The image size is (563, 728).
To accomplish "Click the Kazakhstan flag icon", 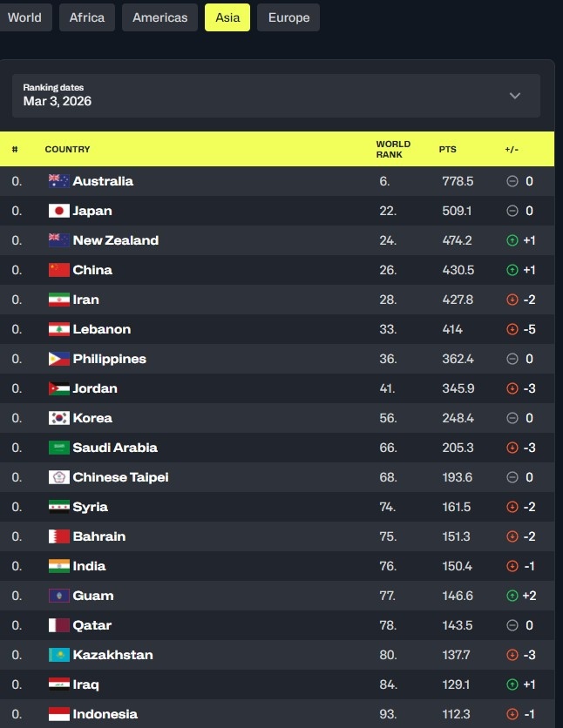I will [x=58, y=655].
